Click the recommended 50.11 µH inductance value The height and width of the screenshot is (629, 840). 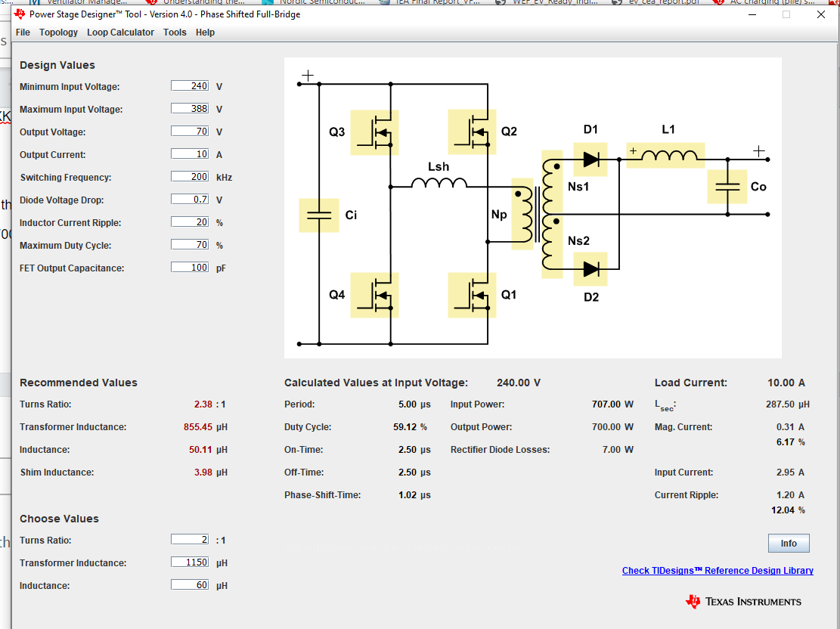pyautogui.click(x=200, y=450)
